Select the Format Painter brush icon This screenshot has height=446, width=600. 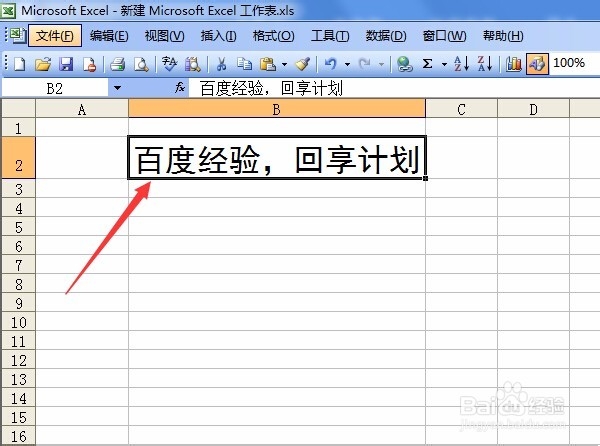pyautogui.click(x=302, y=63)
